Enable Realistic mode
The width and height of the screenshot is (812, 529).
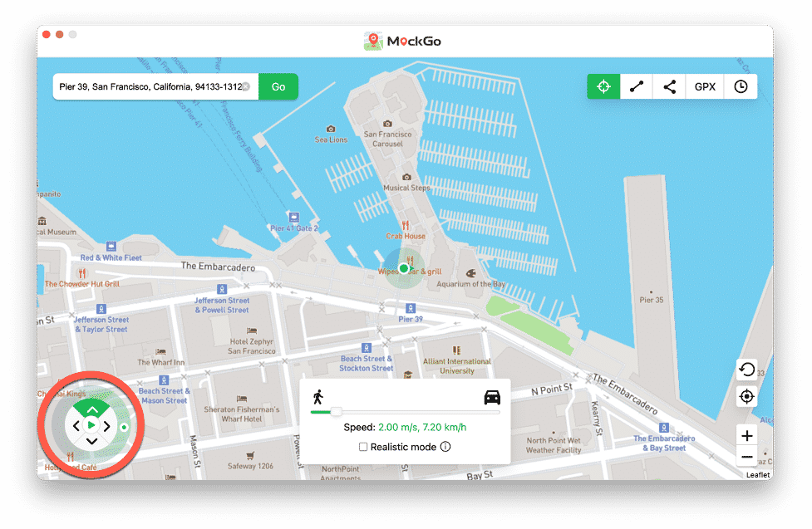tap(364, 447)
